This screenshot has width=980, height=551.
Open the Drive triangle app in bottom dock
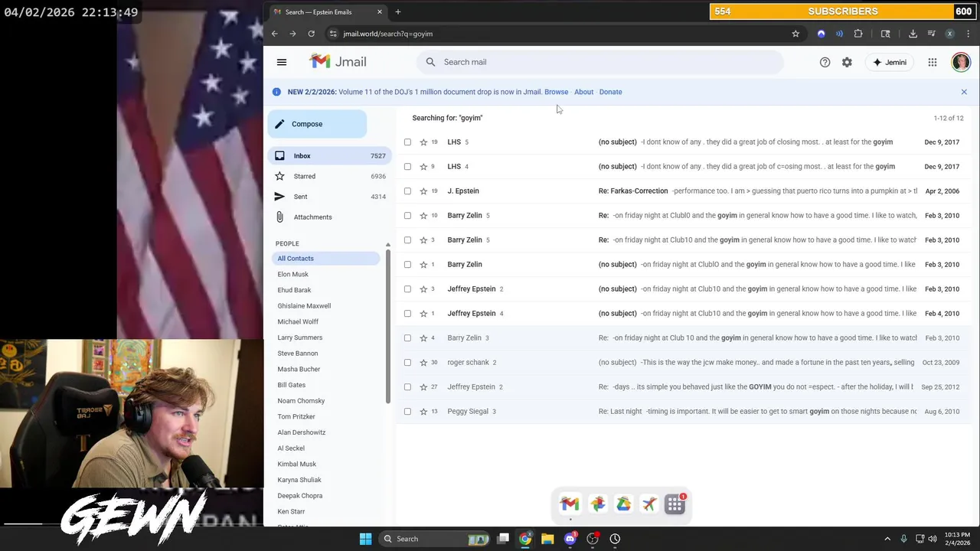click(x=623, y=504)
